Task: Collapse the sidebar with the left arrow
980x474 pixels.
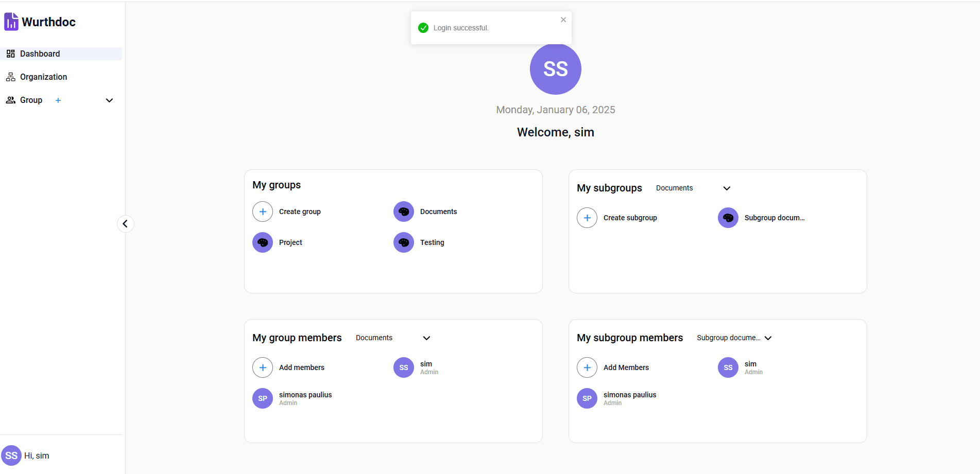Action: (x=125, y=224)
